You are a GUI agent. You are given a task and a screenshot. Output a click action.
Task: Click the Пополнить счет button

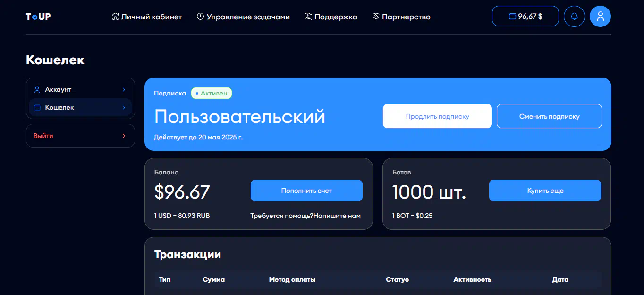306,191
